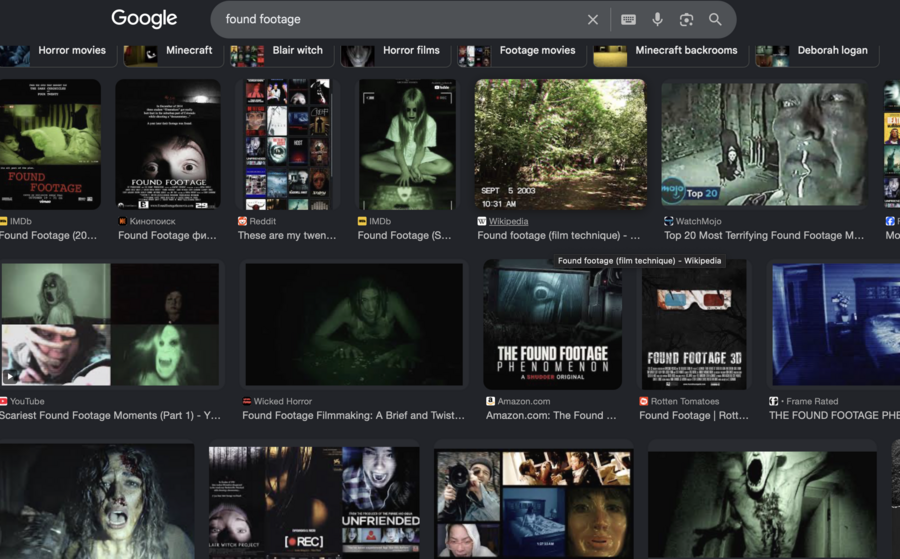Select the Minecraft filter chip
900x559 pixels.
[x=172, y=55]
